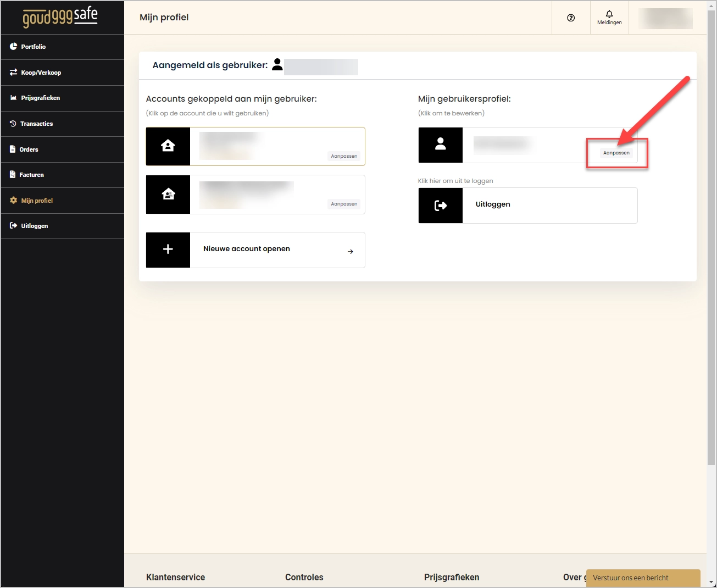The height and width of the screenshot is (588, 717).
Task: Click Klantenservice footer heading
Action: coord(175,578)
